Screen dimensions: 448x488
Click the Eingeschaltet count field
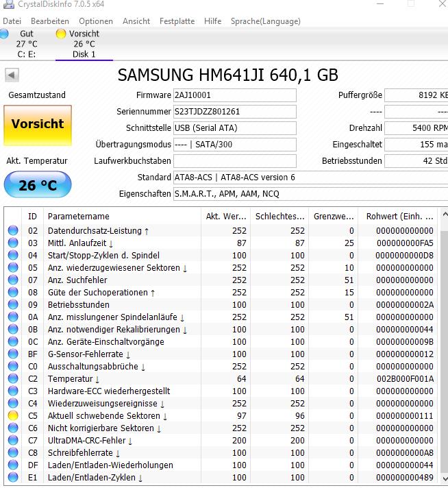[416, 145]
